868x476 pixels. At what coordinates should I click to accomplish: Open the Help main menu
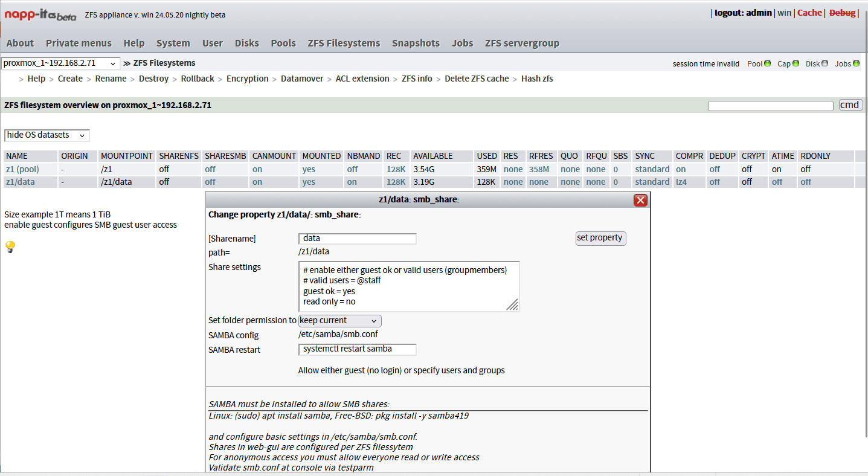[x=134, y=43]
